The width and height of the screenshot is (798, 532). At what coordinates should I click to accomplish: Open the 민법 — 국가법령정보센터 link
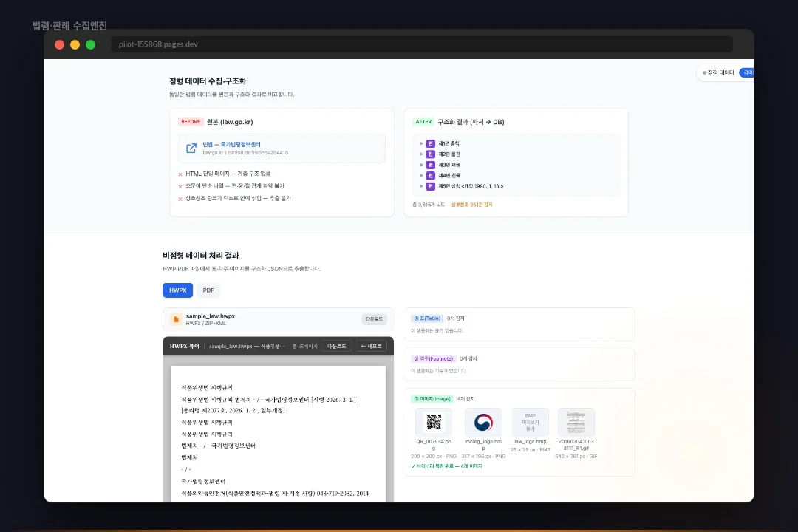(x=231, y=145)
